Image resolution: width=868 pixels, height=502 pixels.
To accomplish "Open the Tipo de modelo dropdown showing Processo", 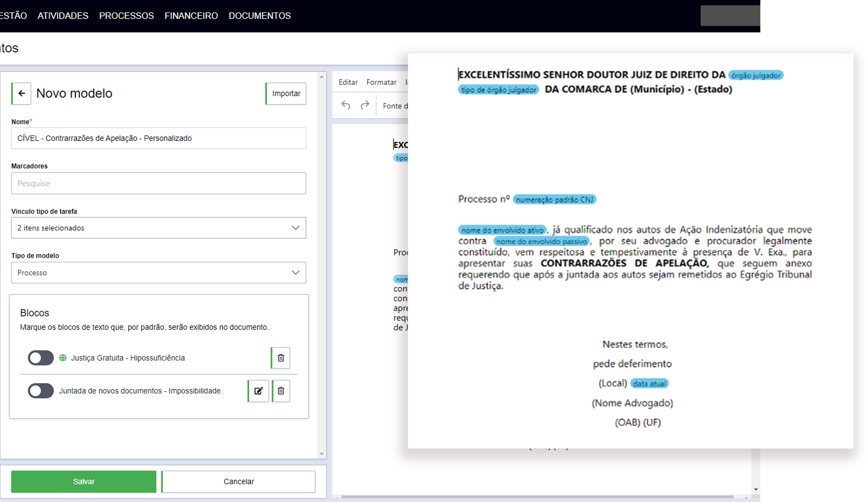I will tap(295, 273).
